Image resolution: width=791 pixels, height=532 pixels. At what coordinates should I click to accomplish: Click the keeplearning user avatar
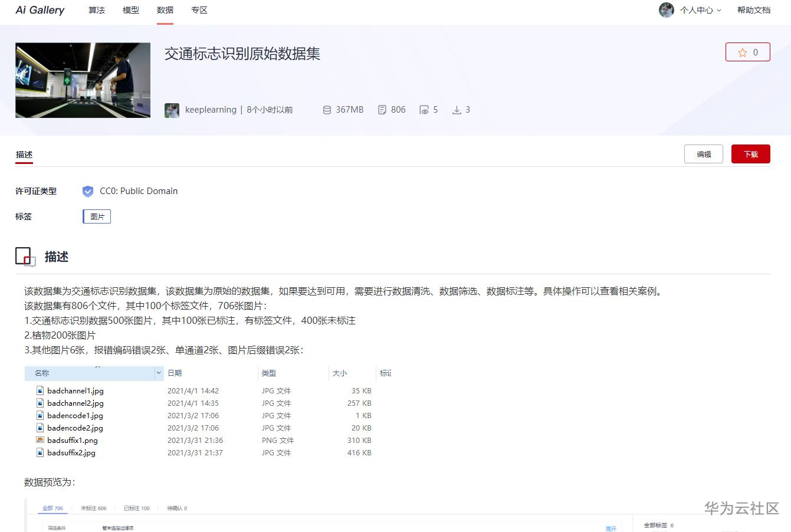(172, 110)
